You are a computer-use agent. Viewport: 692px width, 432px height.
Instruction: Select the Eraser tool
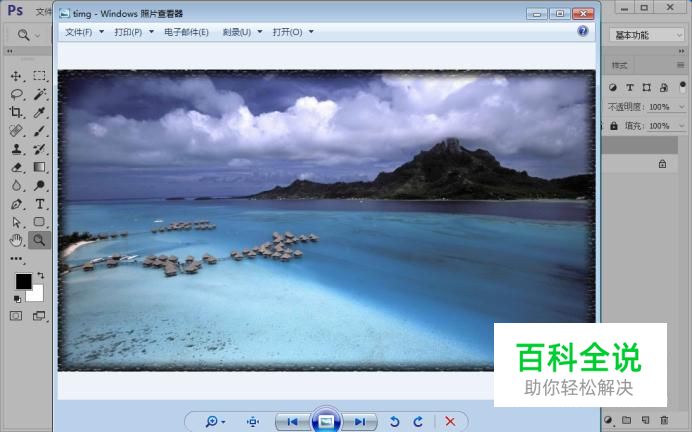pos(16,167)
